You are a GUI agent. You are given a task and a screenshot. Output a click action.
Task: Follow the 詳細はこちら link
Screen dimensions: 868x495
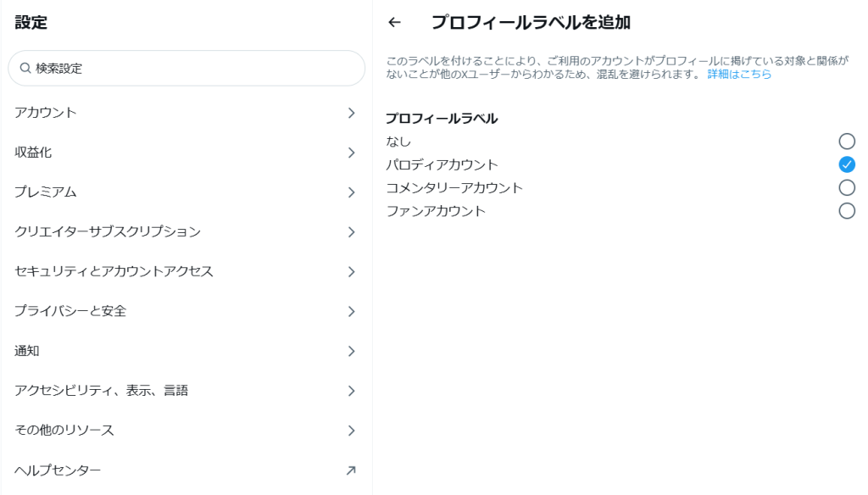point(739,75)
